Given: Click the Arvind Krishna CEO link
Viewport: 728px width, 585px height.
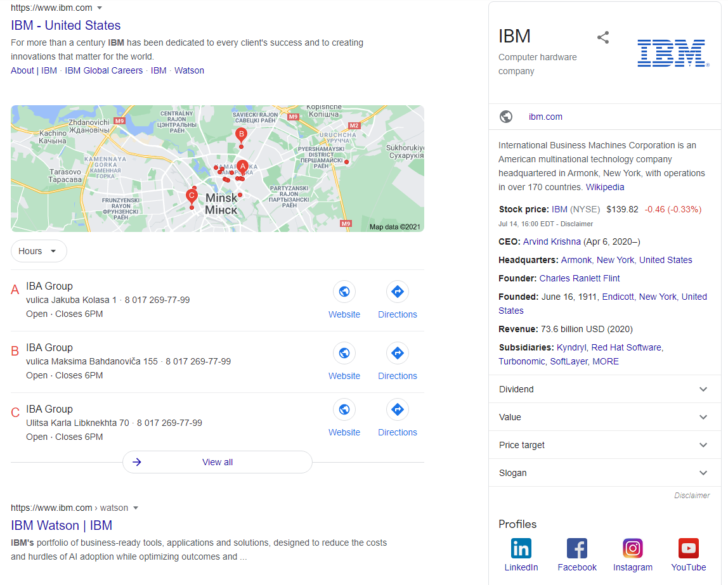Looking at the screenshot, I should pos(552,241).
